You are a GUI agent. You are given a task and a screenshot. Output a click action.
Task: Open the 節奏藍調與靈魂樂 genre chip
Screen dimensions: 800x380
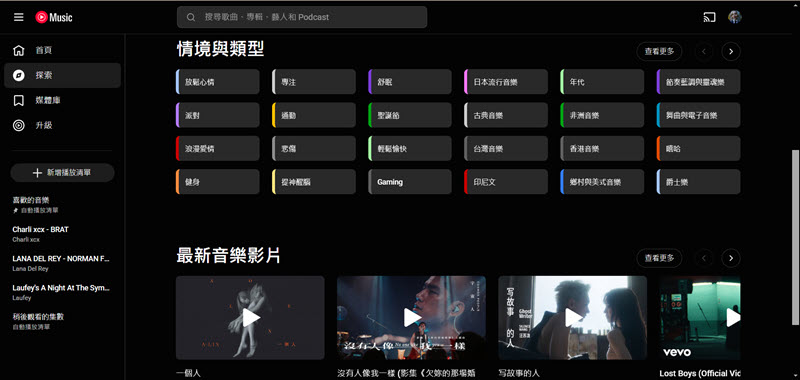(698, 82)
